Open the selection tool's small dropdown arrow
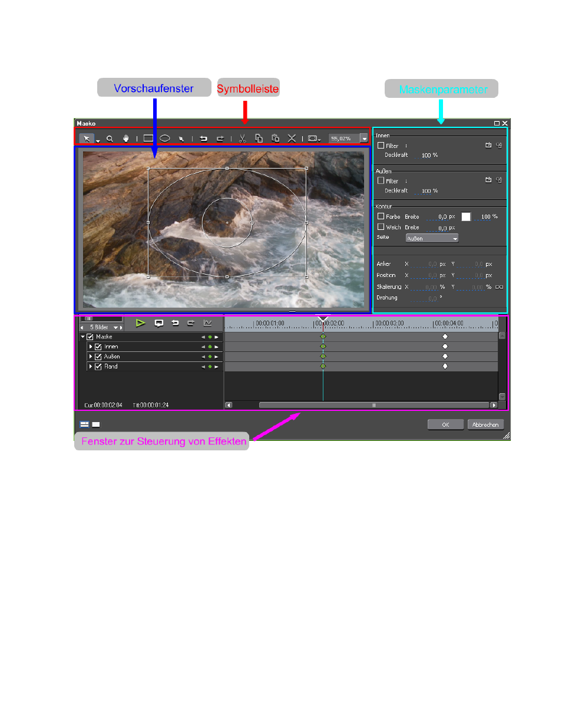 tap(98, 141)
